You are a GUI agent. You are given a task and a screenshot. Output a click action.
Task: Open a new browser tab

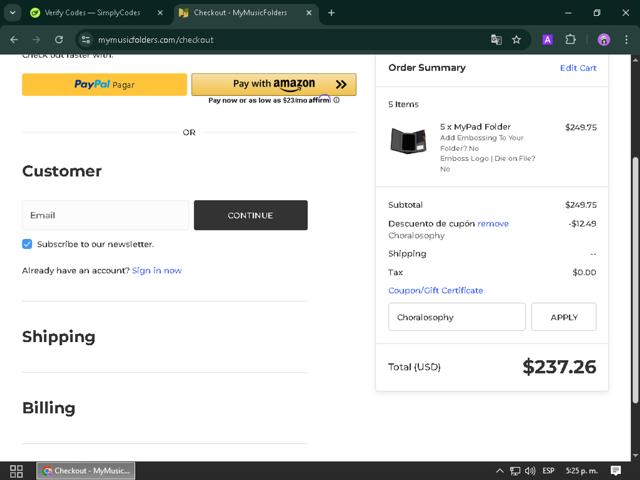point(331,13)
